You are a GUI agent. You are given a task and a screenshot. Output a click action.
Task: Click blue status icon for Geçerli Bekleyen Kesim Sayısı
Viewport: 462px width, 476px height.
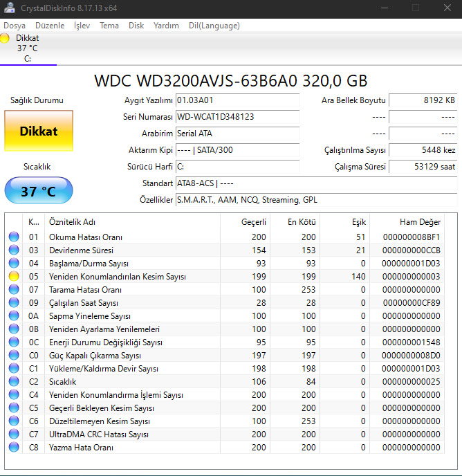coord(14,408)
